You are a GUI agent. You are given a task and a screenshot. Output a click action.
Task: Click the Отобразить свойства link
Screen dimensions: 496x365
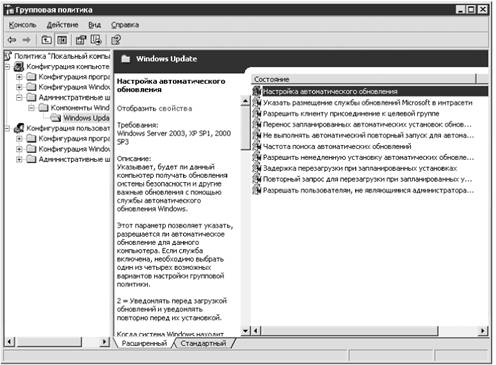point(154,108)
